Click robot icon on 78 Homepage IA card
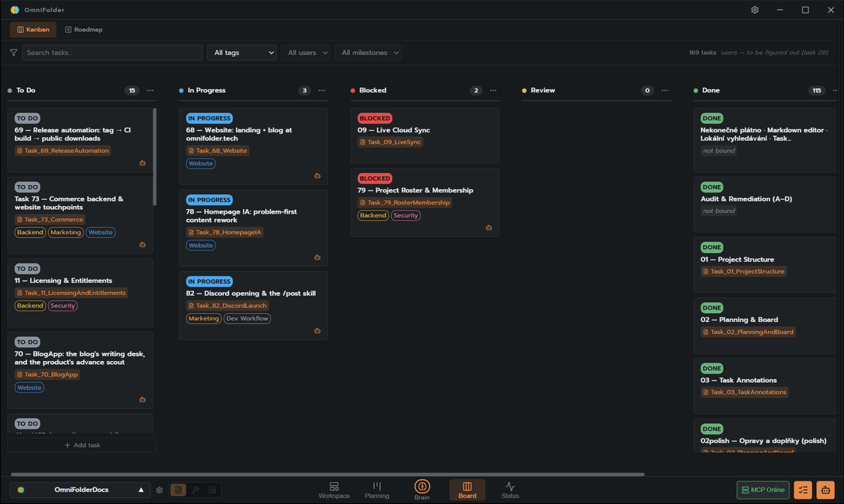This screenshot has width=844, height=504. tap(317, 257)
